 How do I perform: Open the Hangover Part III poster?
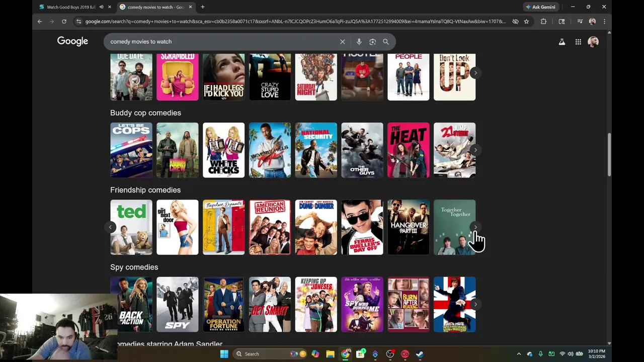(409, 227)
